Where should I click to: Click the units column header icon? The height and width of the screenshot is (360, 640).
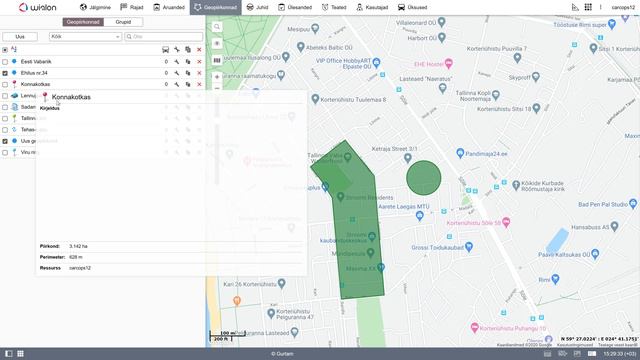[x=165, y=50]
